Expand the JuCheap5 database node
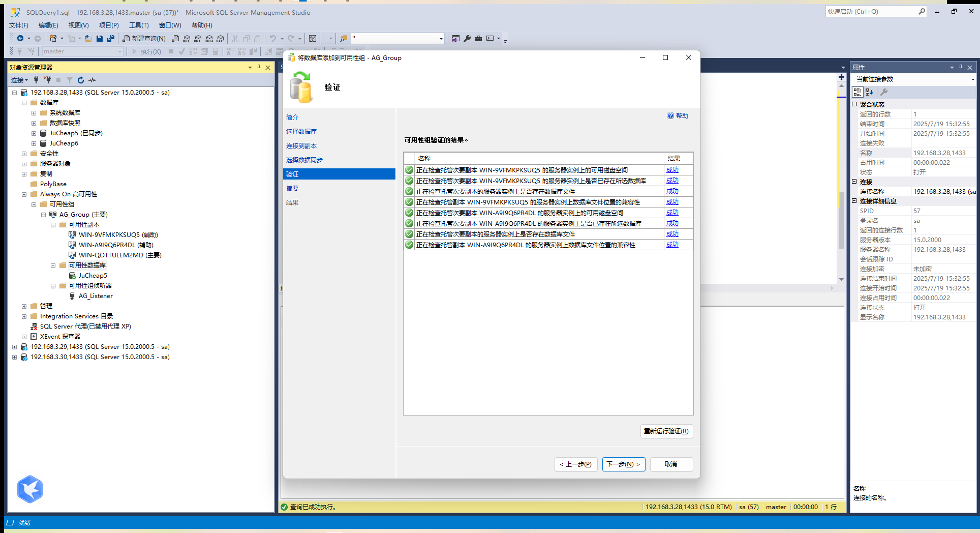980x533 pixels. click(x=34, y=133)
